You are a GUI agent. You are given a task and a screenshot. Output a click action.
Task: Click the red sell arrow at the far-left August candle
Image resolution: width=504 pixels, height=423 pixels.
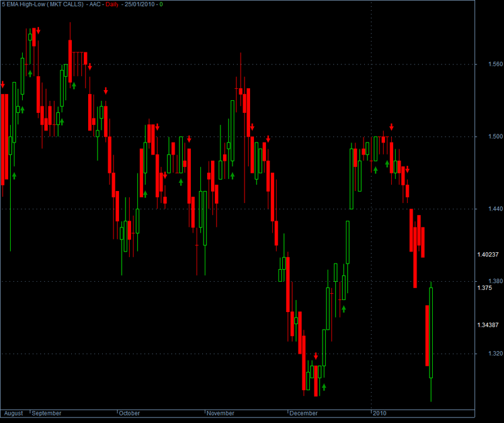pos(3,84)
